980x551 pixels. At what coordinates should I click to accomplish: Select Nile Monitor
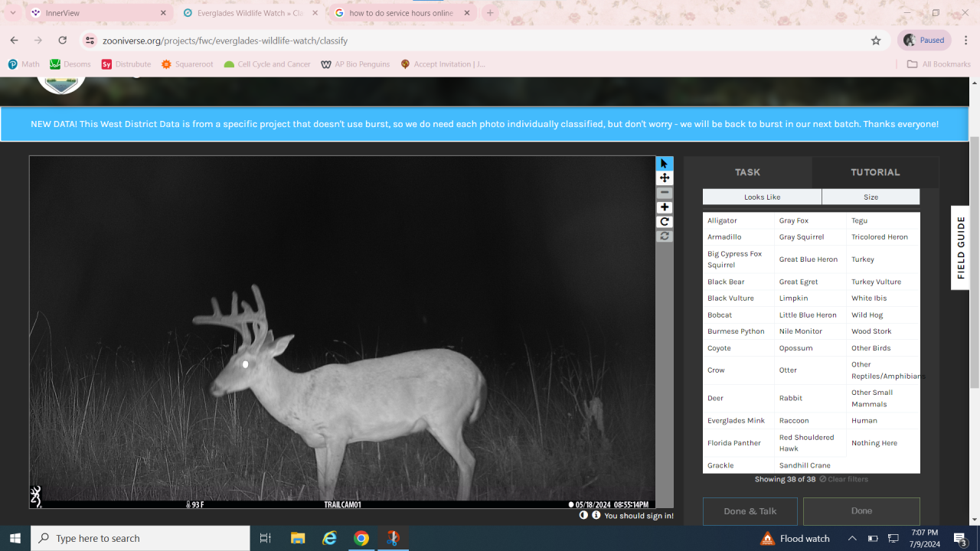click(x=810, y=331)
